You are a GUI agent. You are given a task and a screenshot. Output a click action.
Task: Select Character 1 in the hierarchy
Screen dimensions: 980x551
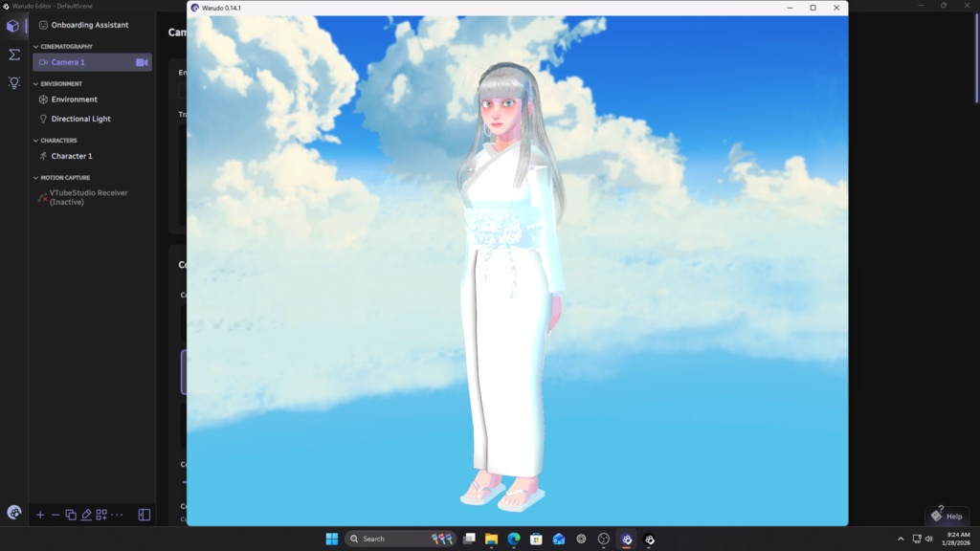[x=69, y=156]
